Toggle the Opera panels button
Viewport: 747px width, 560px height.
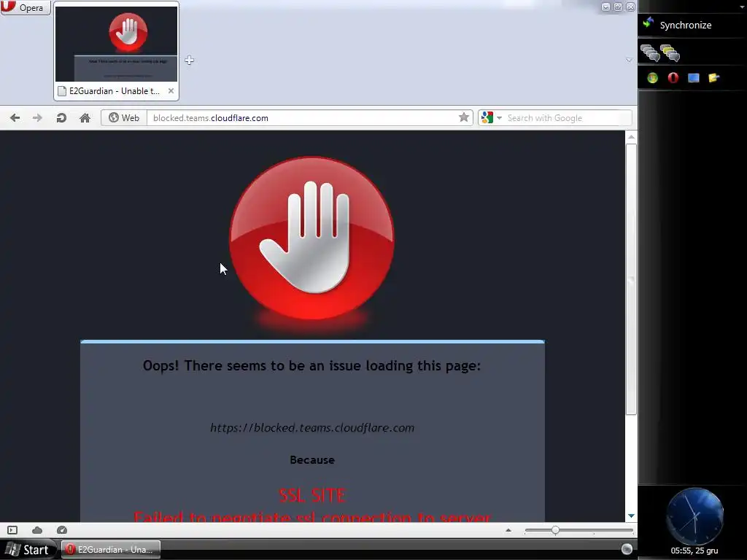pos(12,530)
